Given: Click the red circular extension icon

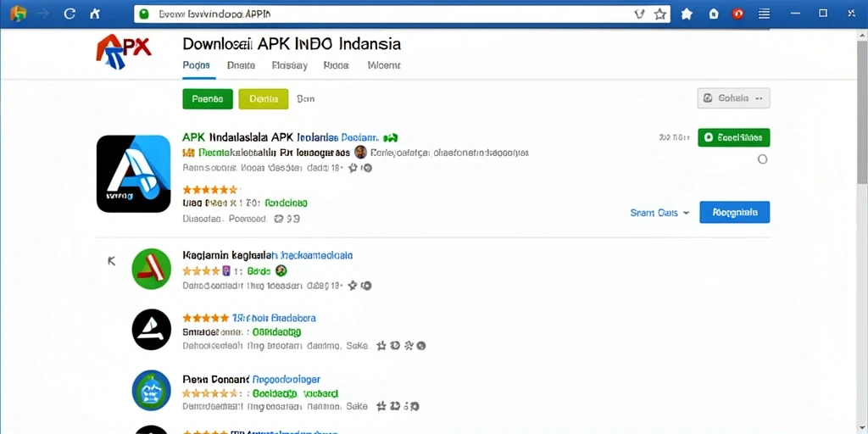Looking at the screenshot, I should (x=738, y=14).
